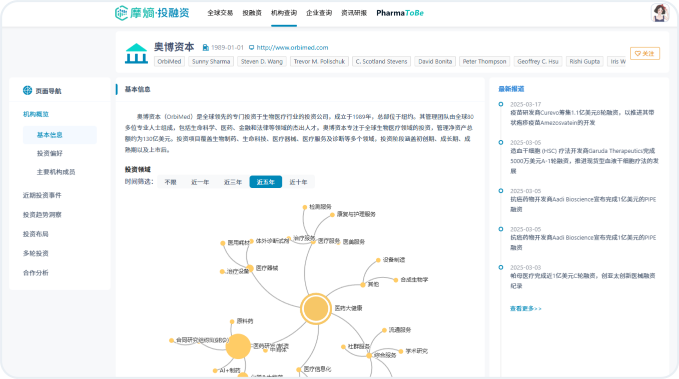Click the 流通服务 graph node
679x379 pixels.
(x=384, y=330)
